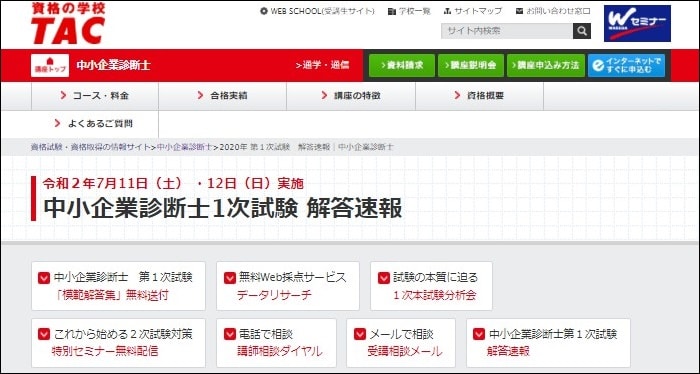Click the e icon on internet application button
The height and width of the screenshot is (374, 700).
tap(598, 66)
